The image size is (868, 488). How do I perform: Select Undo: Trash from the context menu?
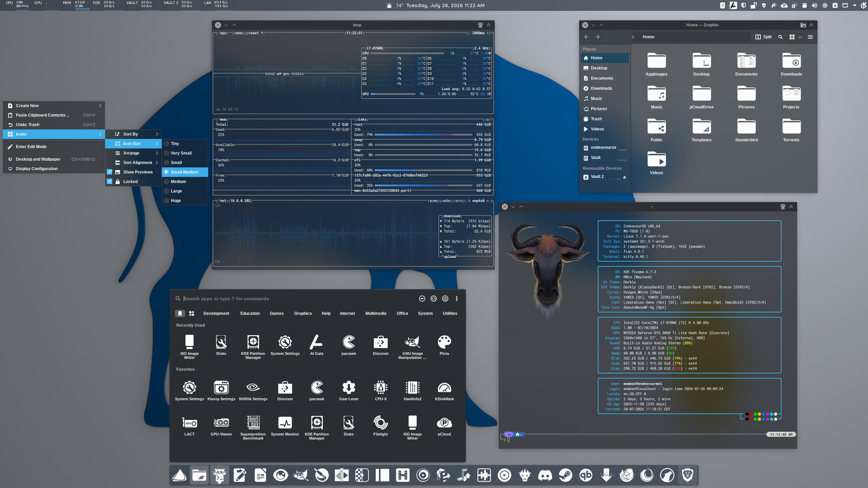tap(54, 125)
